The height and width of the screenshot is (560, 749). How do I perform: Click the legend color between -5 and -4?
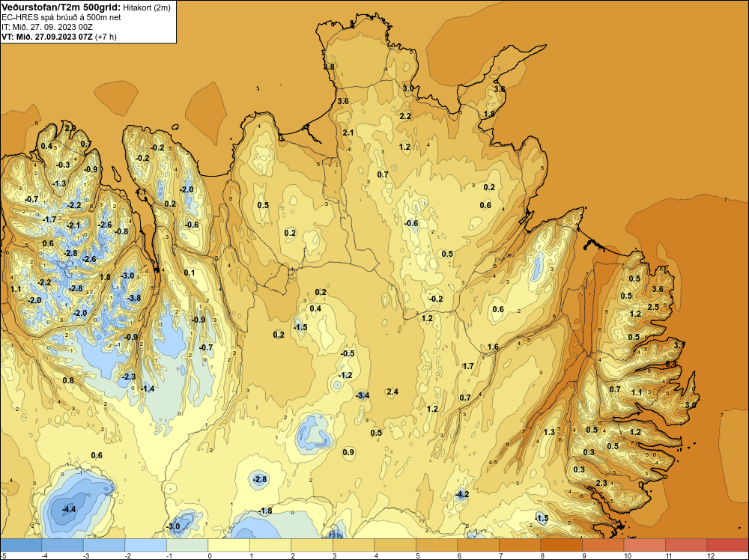[x=21, y=545]
